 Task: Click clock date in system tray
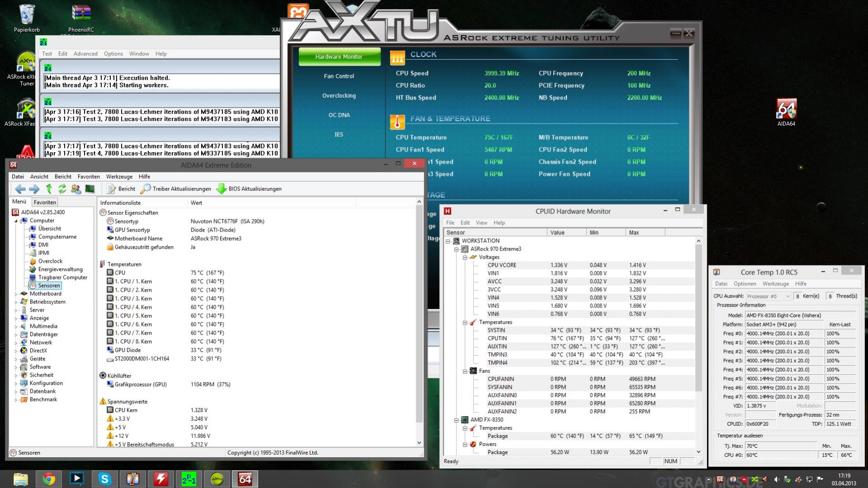[x=844, y=483]
